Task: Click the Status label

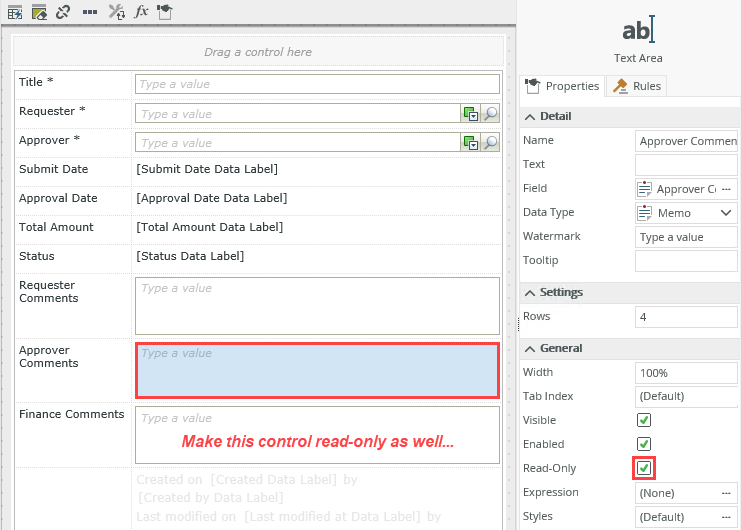Action: (37, 256)
